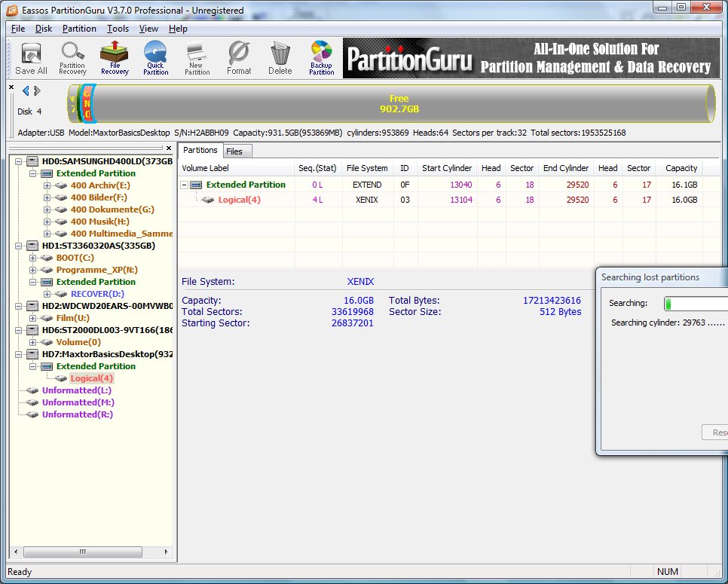Image resolution: width=728 pixels, height=584 pixels.
Task: Click the Logical(4) drive icon in table
Action: (x=208, y=200)
